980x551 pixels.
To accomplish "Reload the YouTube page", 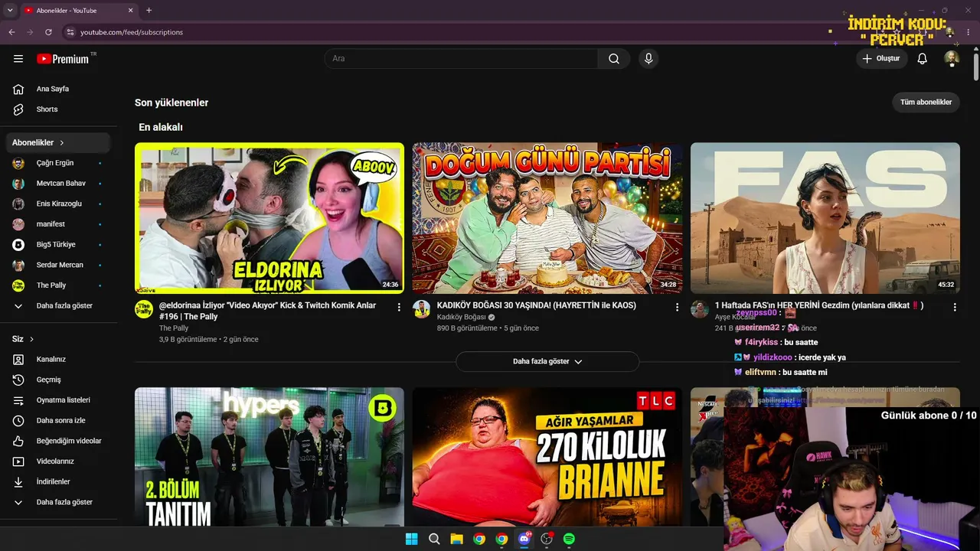I will pyautogui.click(x=48, y=32).
